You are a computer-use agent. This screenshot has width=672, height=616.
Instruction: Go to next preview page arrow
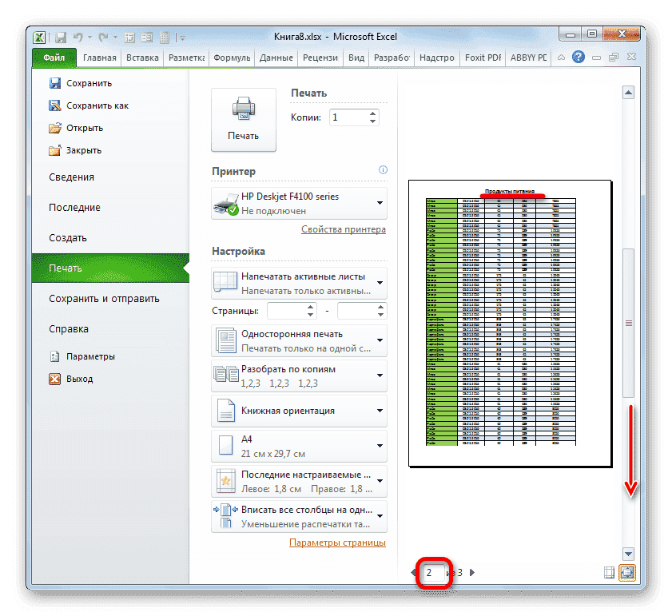(x=471, y=573)
